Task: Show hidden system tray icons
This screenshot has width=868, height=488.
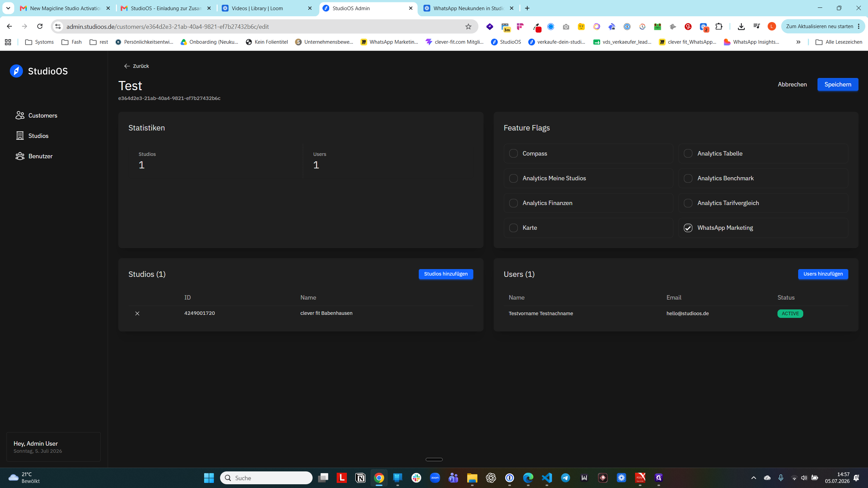Action: [x=753, y=478]
